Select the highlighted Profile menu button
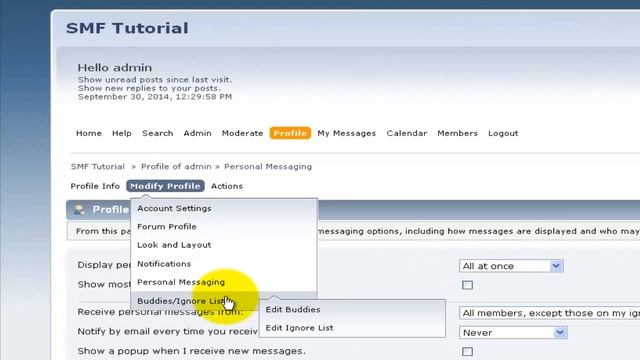The image size is (640, 360). coord(290,133)
